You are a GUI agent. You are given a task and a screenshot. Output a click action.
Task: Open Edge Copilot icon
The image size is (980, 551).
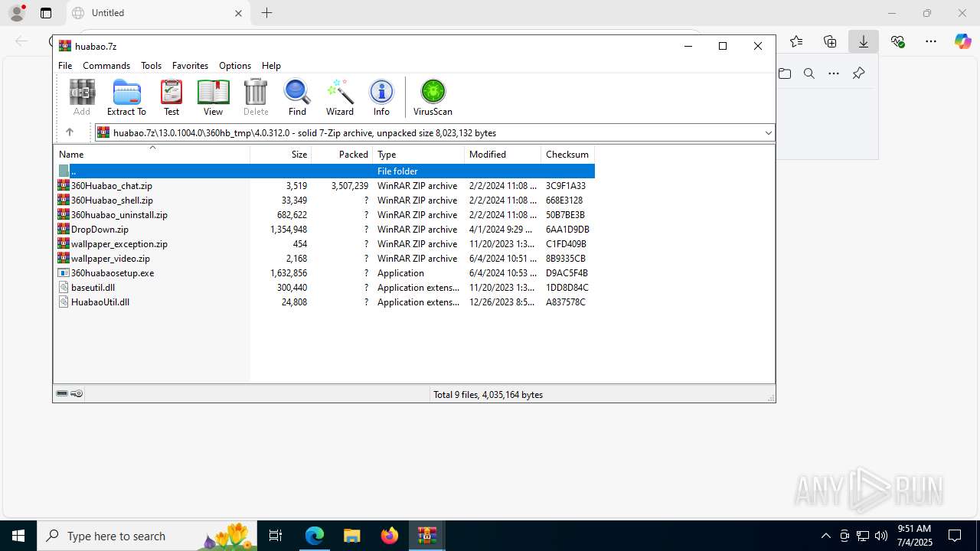pos(963,41)
